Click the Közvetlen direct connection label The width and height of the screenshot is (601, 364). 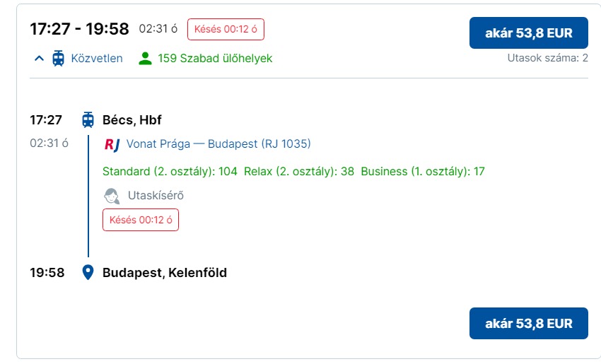pyautogui.click(x=97, y=58)
